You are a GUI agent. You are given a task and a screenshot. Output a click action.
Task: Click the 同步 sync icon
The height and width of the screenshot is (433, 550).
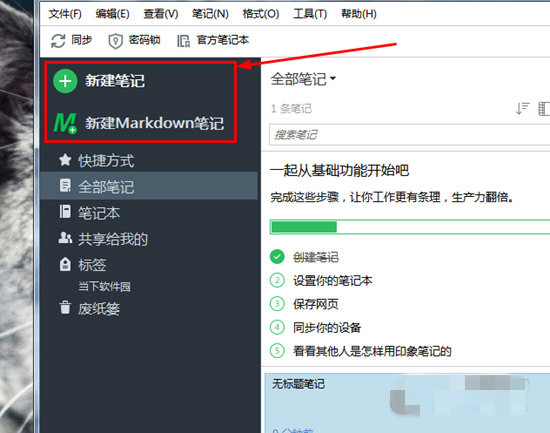[58, 41]
